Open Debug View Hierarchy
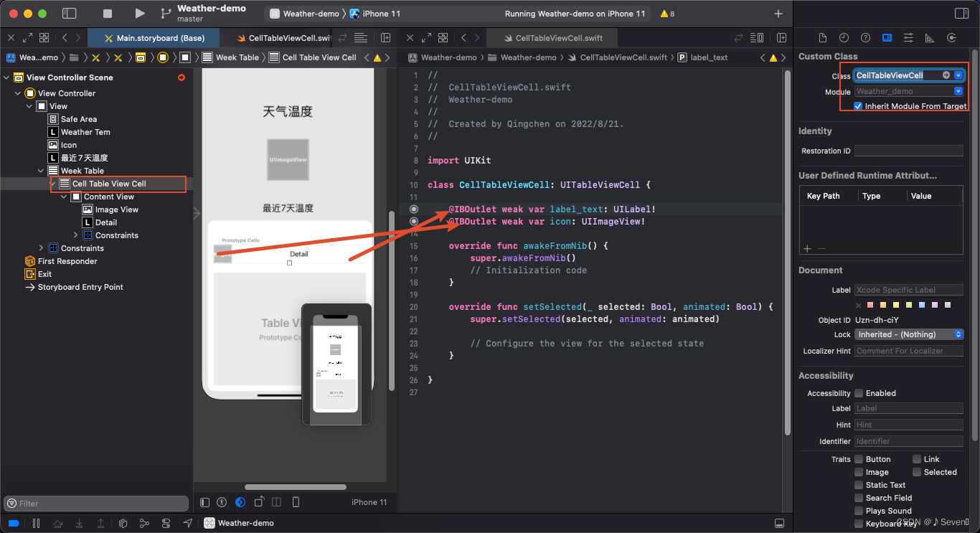This screenshot has height=533, width=980. point(123,523)
